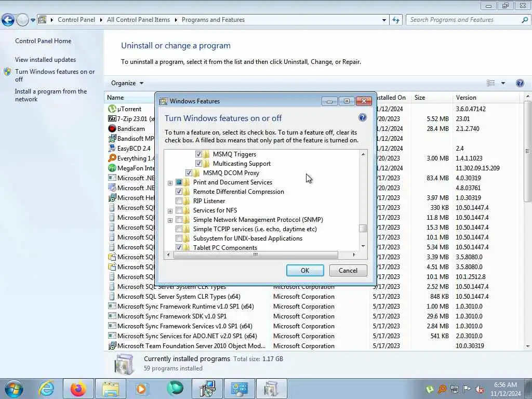Uncheck Remote Differential Compression checkbox
Image resolution: width=532 pixels, height=399 pixels.
(x=179, y=191)
